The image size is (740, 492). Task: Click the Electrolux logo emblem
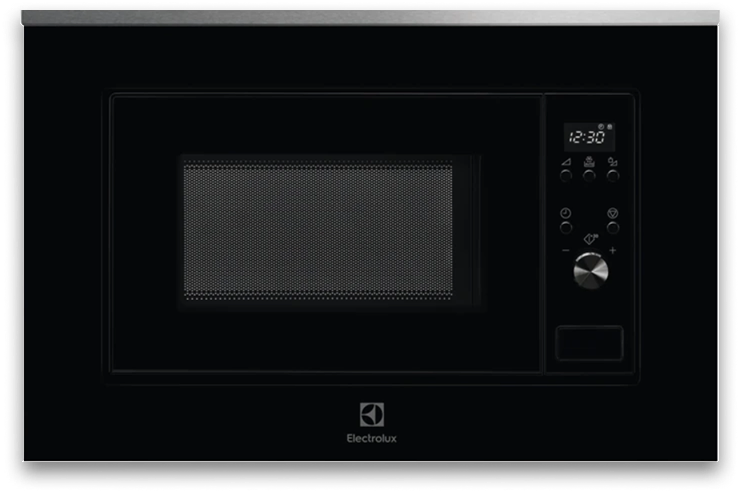(x=370, y=417)
